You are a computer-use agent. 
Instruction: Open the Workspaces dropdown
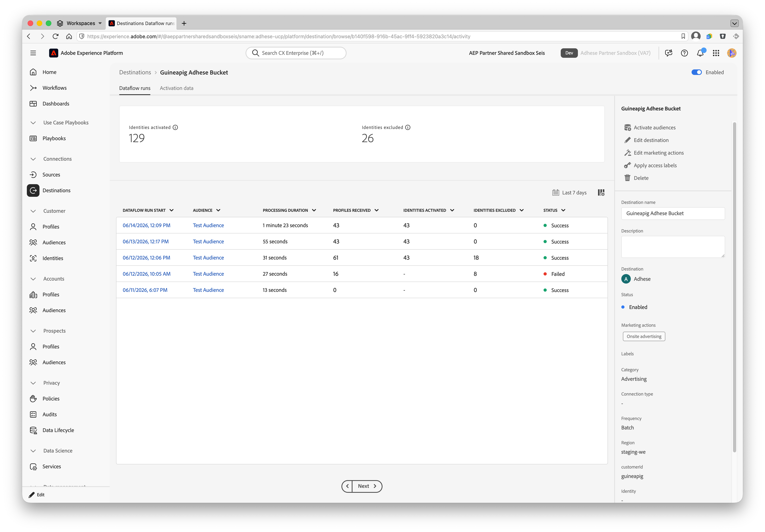[x=80, y=23]
